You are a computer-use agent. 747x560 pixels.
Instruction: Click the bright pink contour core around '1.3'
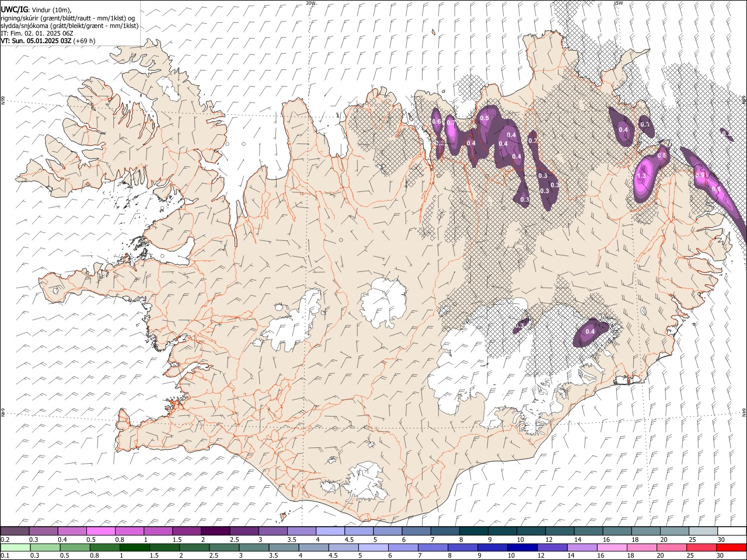click(x=644, y=176)
